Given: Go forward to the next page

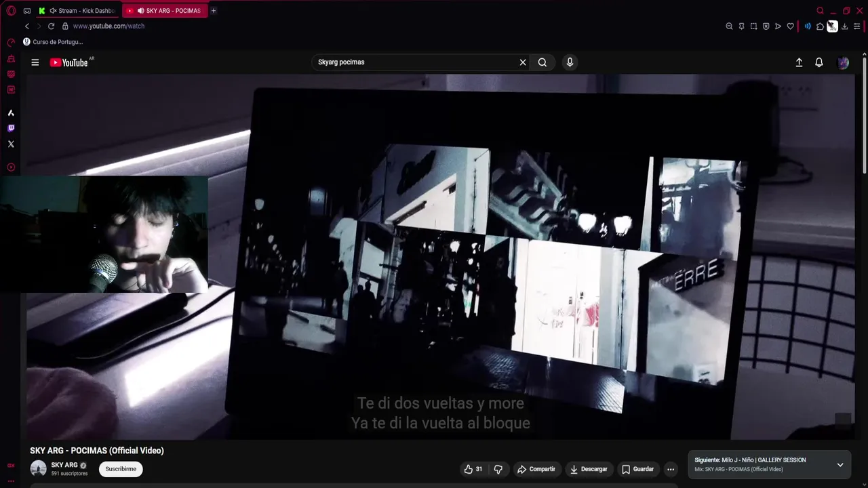Looking at the screenshot, I should pyautogui.click(x=39, y=26).
